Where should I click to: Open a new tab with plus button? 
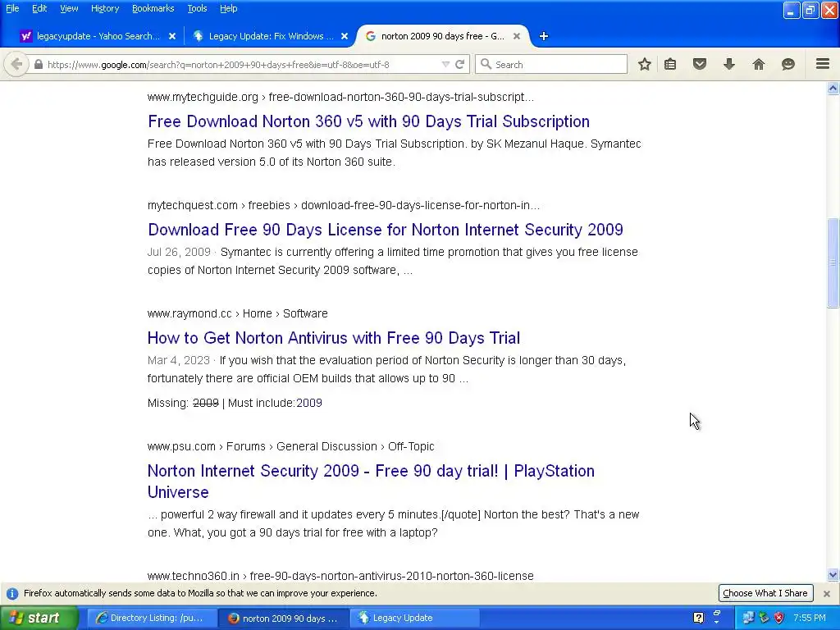coord(544,36)
